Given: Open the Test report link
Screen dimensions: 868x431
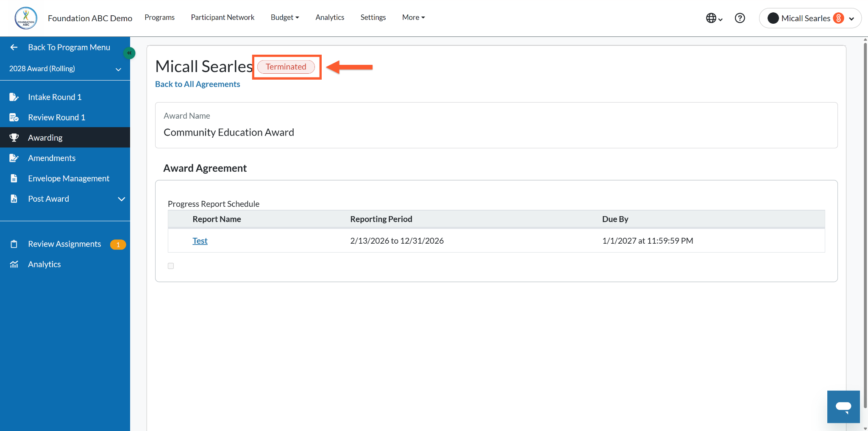Looking at the screenshot, I should (200, 241).
